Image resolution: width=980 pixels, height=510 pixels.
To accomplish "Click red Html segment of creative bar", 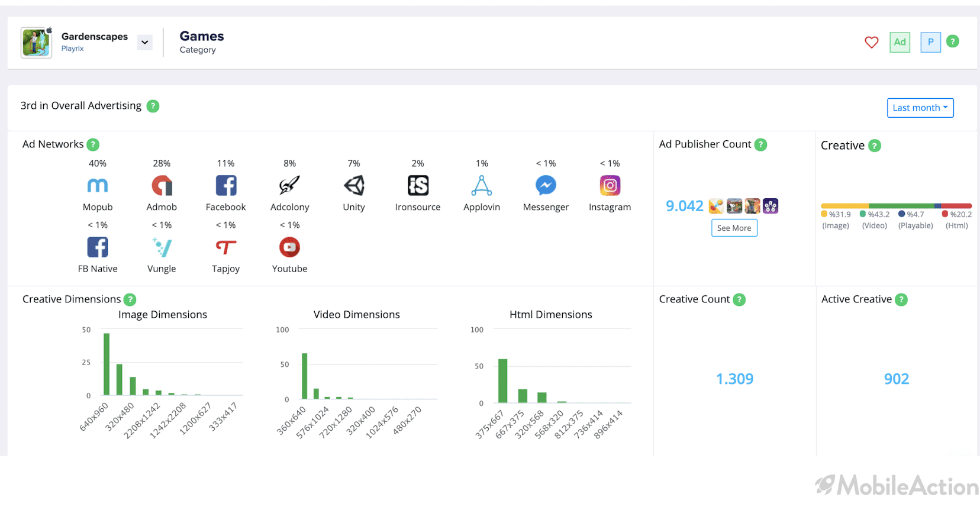I will (956, 206).
